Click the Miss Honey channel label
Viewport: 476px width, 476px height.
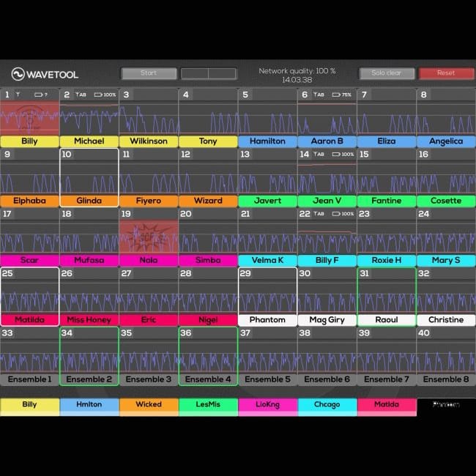[x=89, y=320]
